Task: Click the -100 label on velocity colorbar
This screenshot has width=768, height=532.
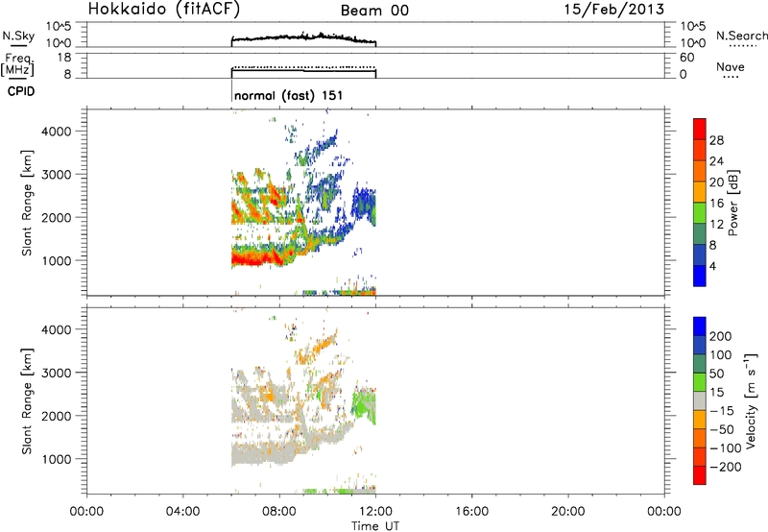Action: tap(724, 448)
